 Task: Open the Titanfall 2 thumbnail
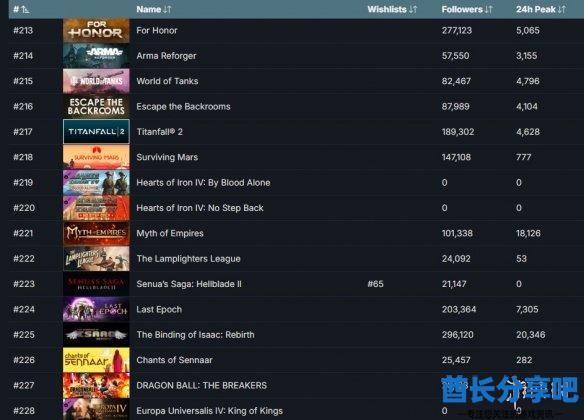[x=96, y=131]
